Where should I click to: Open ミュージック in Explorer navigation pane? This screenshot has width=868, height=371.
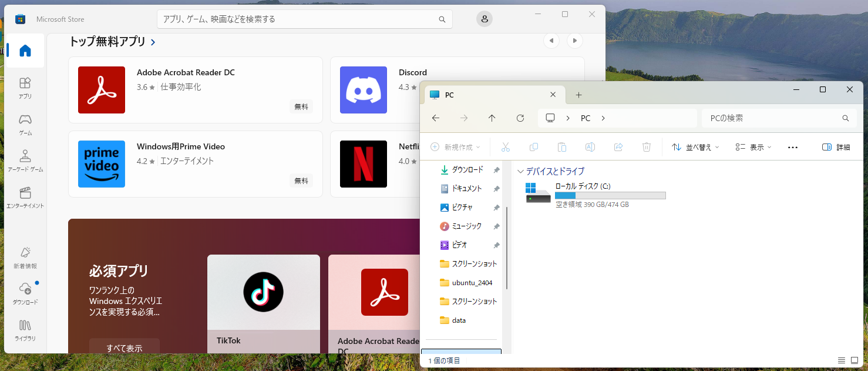461,226
